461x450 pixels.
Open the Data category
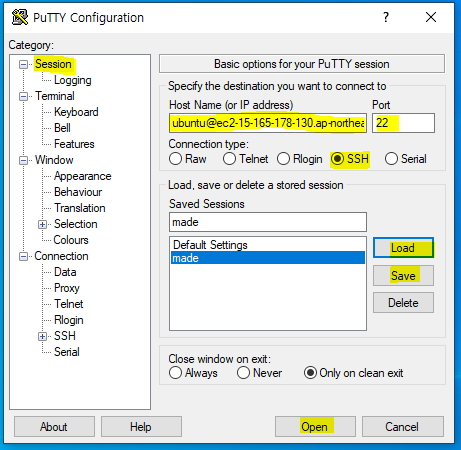[65, 272]
